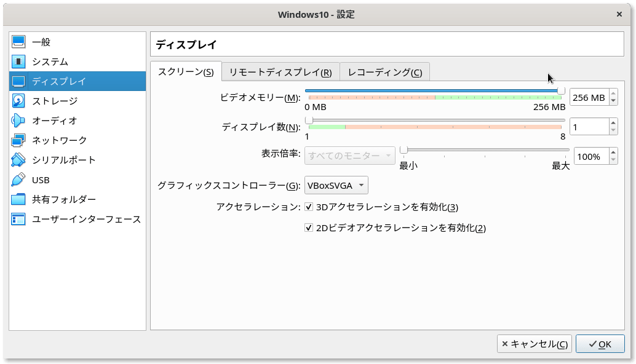Select the シリアルポート connector icon
This screenshot has height=364, width=636.
tap(18, 160)
